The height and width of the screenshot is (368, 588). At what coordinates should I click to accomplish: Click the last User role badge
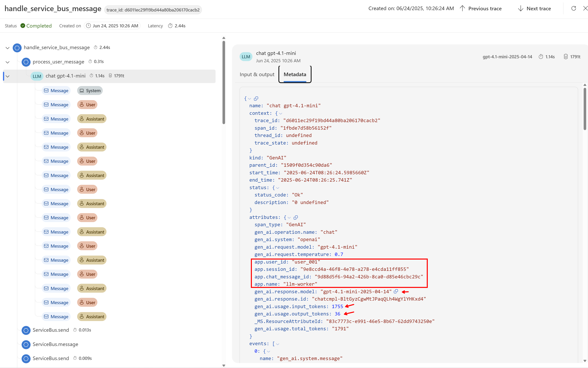pos(87,302)
